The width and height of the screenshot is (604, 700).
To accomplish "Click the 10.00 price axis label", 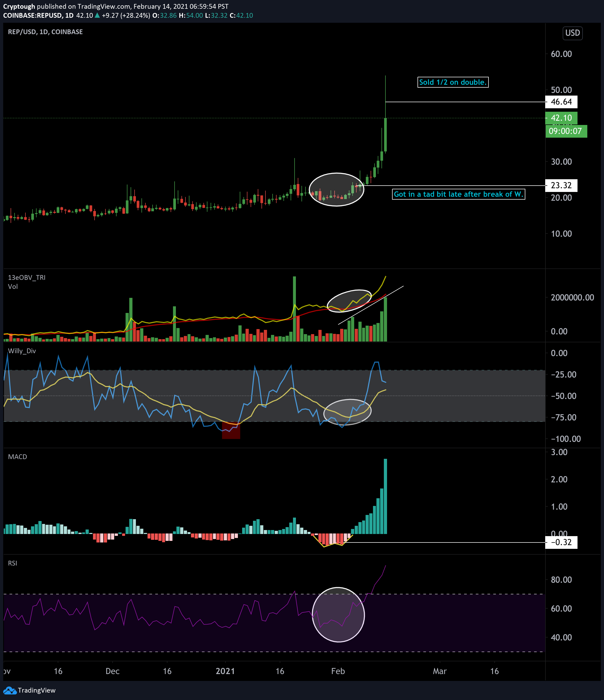I will tap(561, 234).
